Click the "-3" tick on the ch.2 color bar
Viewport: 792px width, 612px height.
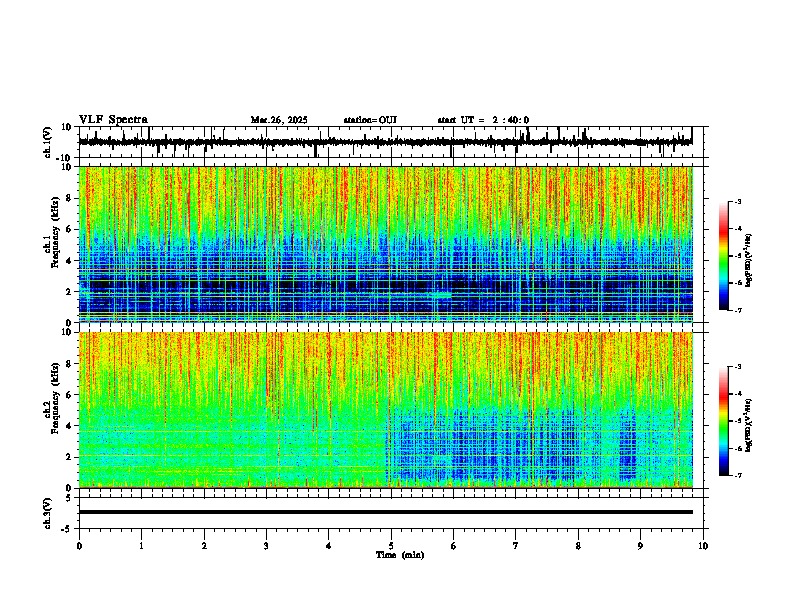tap(737, 367)
